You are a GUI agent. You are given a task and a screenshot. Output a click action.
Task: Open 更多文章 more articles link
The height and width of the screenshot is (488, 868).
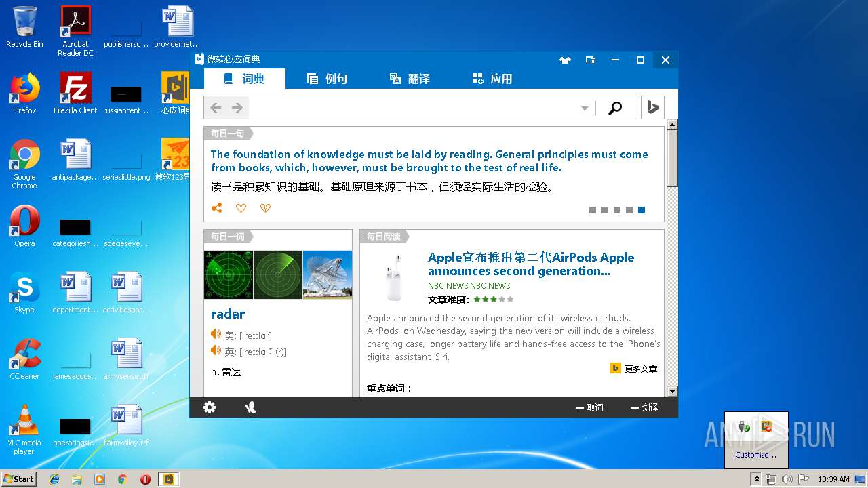click(634, 369)
